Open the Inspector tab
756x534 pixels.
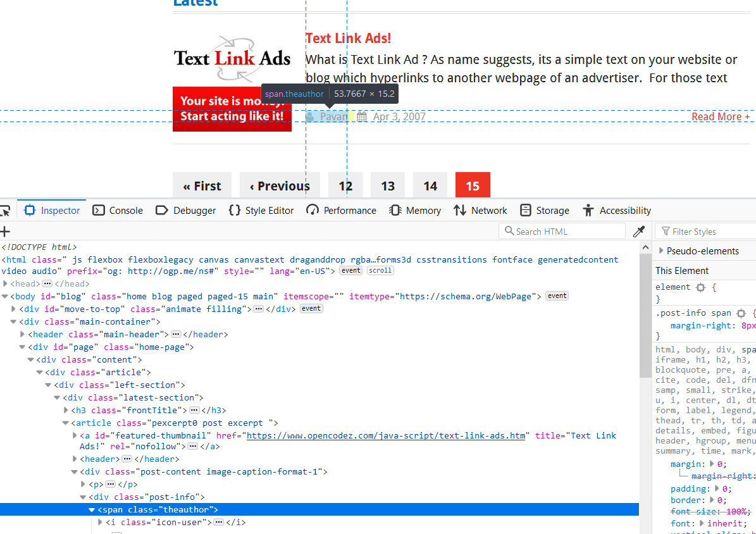click(52, 210)
